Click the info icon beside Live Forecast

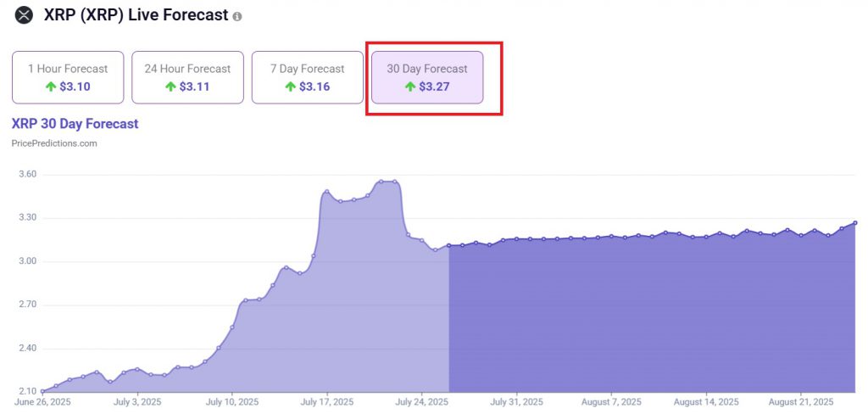pos(236,17)
